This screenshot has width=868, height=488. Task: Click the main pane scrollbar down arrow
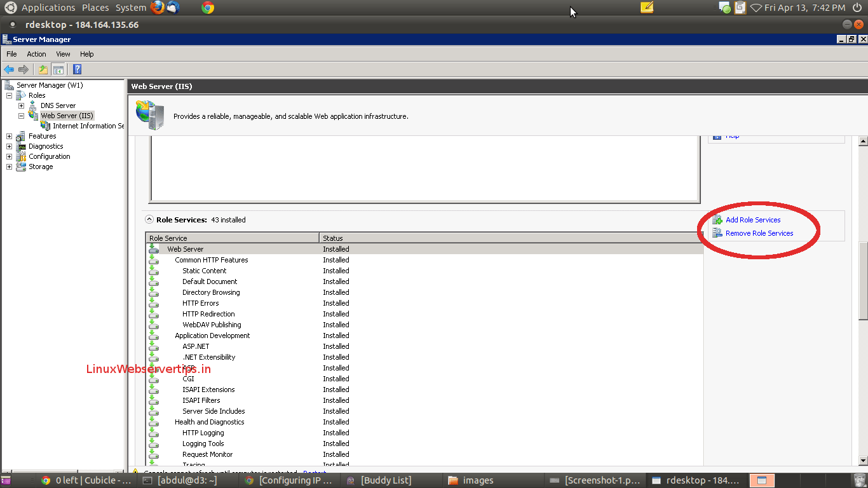pos(863,461)
